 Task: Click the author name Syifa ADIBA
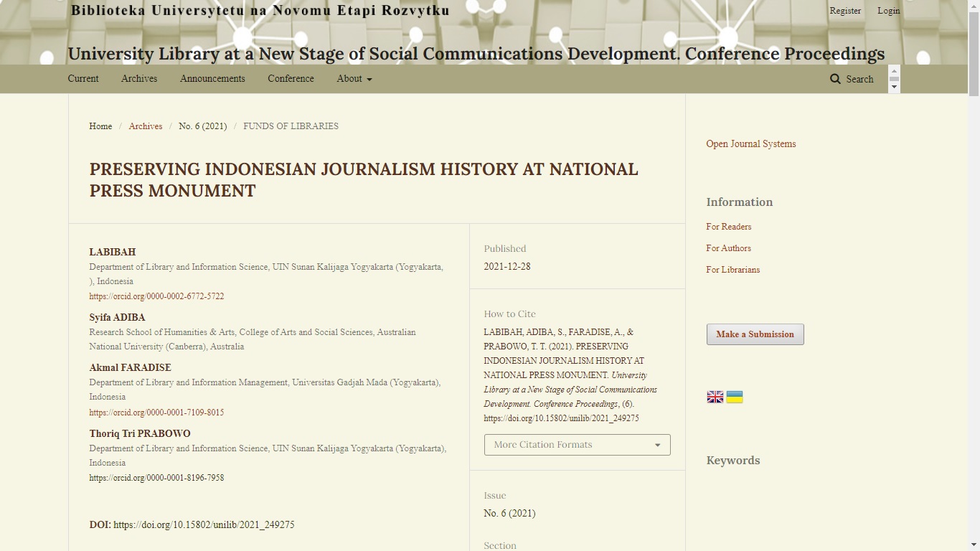pos(117,318)
